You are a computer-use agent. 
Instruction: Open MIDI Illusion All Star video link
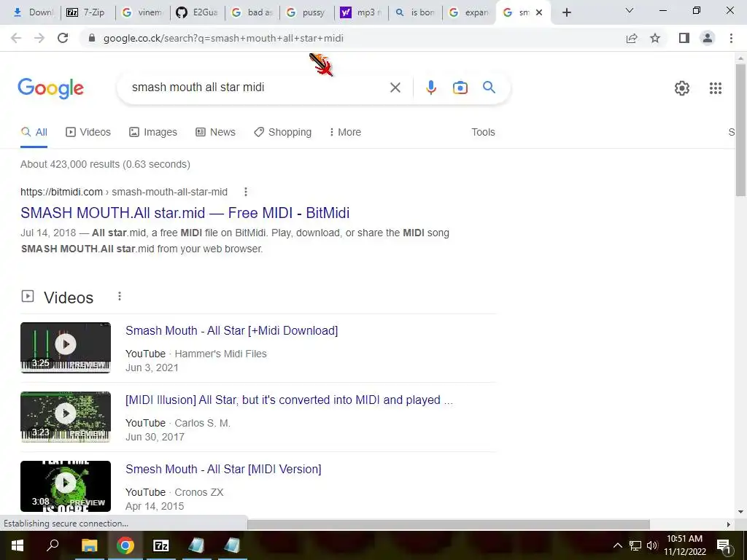[289, 400]
